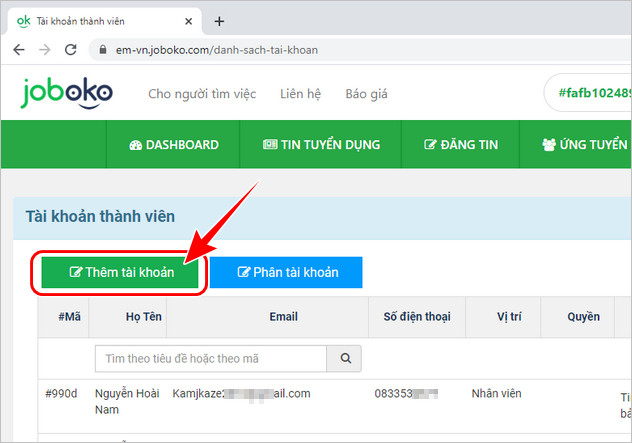This screenshot has height=443, width=632.
Task: Focus the Tìm theo tiêu đề search field
Action: (210, 358)
